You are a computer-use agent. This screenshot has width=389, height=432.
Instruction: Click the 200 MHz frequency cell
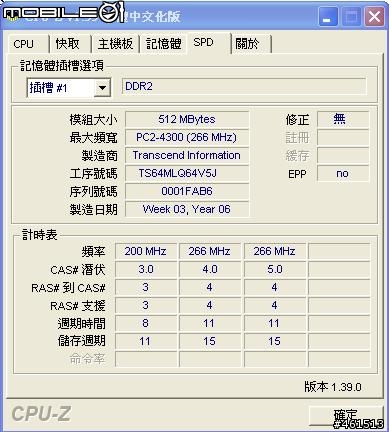pyautogui.click(x=146, y=251)
